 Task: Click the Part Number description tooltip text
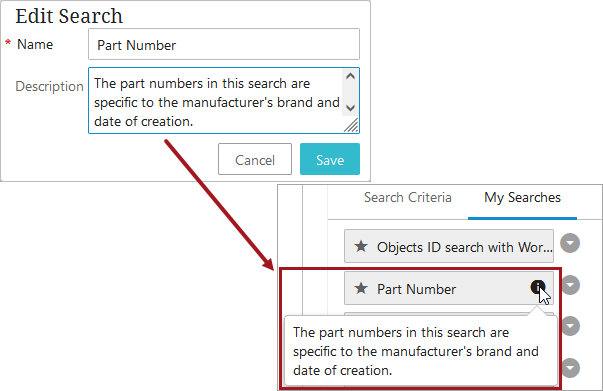coord(415,351)
